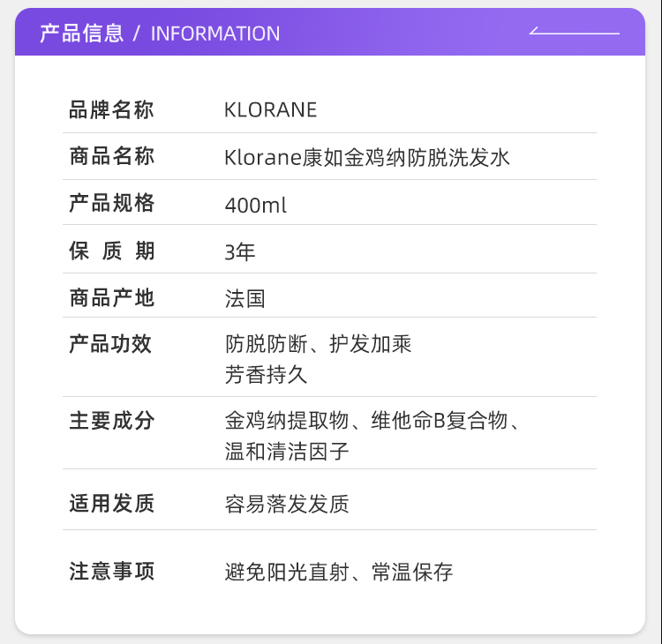Click the 芳香持久 text line

(x=266, y=375)
